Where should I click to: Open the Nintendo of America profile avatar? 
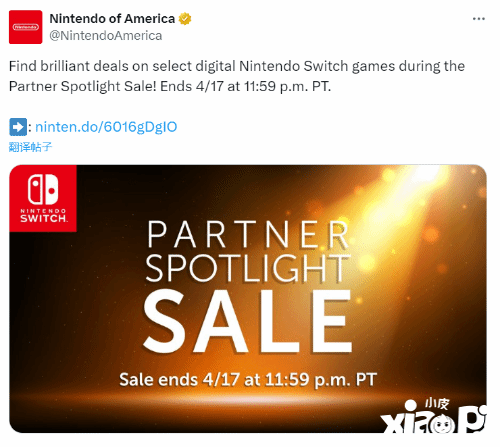26,27
